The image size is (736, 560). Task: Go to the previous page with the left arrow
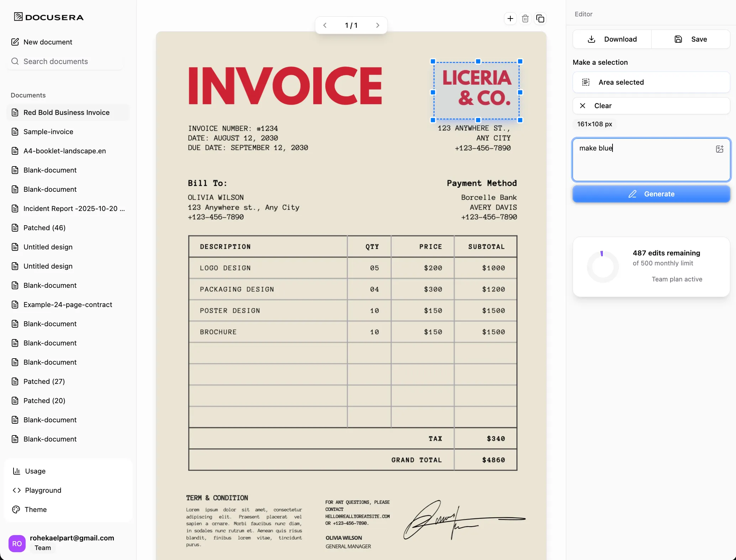click(x=325, y=25)
